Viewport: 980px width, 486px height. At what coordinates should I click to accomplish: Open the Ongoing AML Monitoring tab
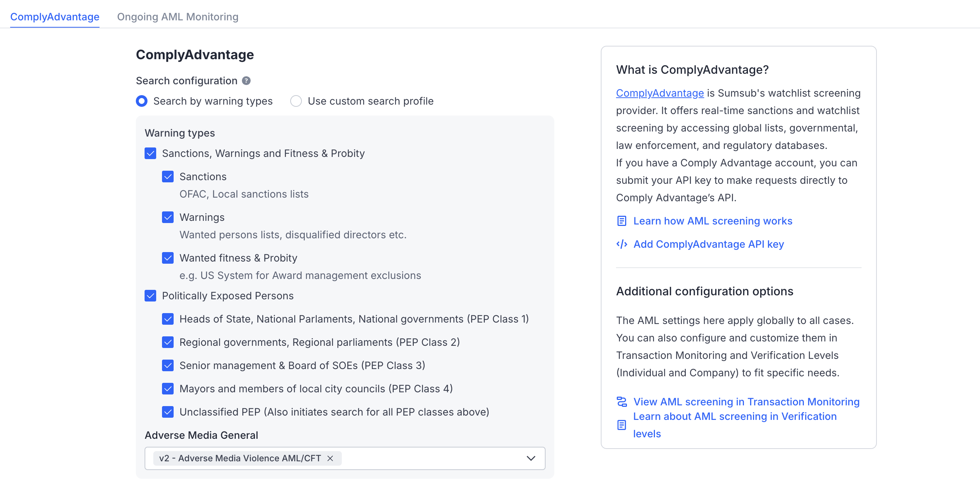(x=178, y=17)
